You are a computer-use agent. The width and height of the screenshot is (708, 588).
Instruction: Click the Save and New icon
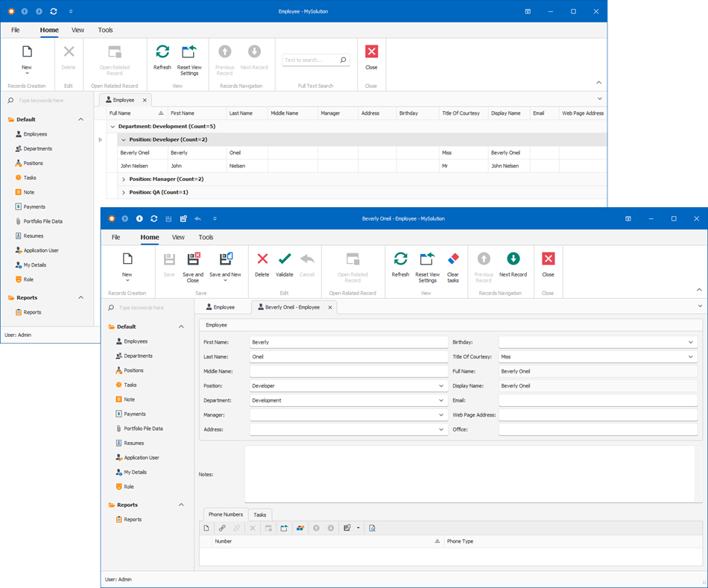pos(225,259)
